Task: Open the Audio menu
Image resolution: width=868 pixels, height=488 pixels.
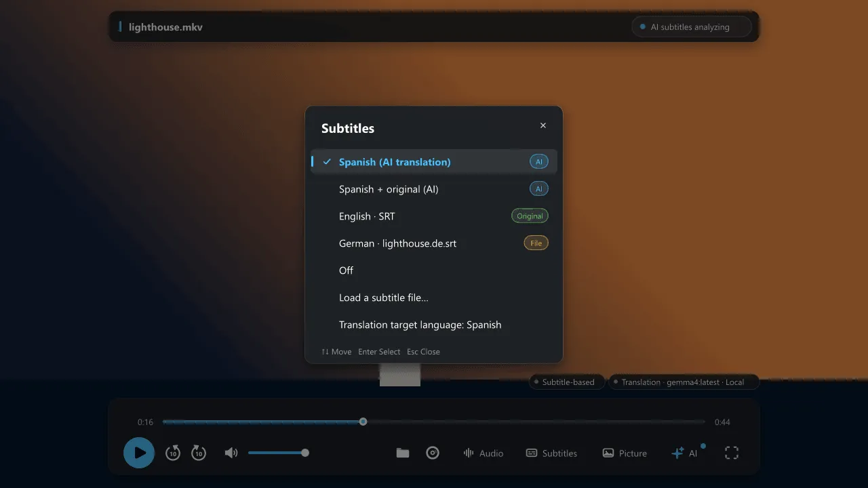Action: pos(483,453)
